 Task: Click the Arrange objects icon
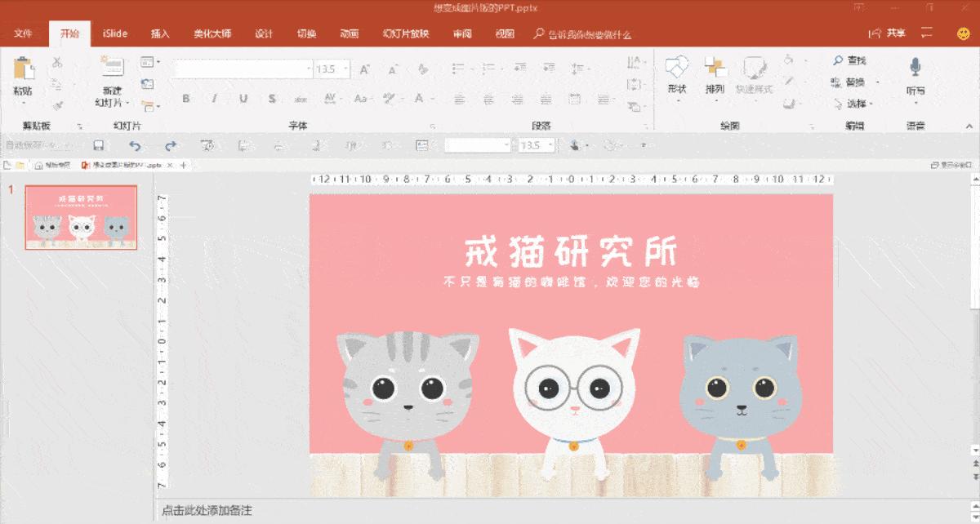pos(715,69)
